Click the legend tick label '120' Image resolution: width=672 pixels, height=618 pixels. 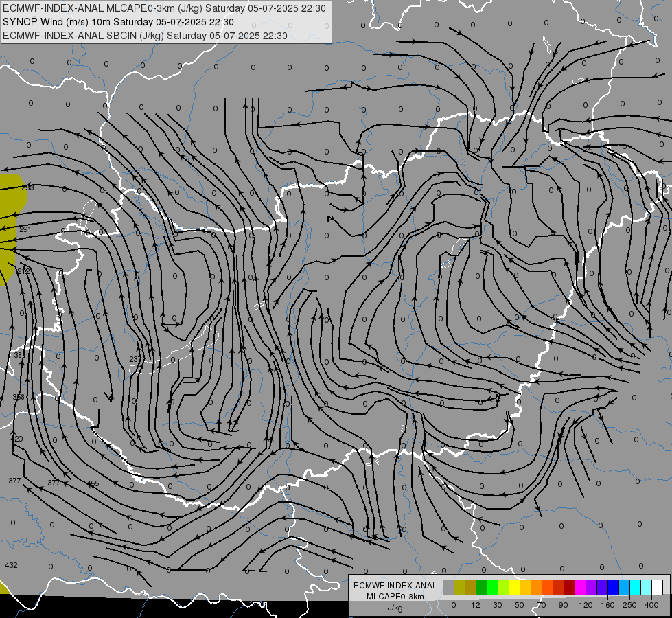point(586,605)
